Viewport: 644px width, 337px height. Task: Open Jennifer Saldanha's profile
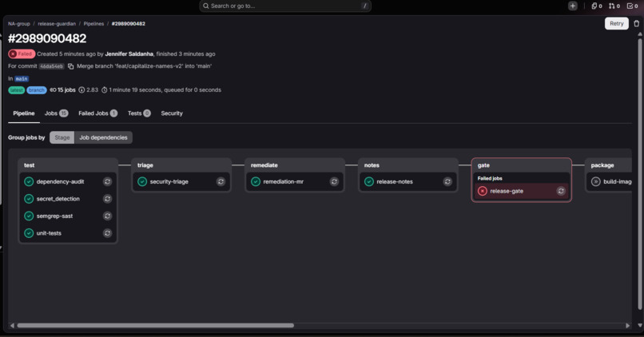click(129, 54)
